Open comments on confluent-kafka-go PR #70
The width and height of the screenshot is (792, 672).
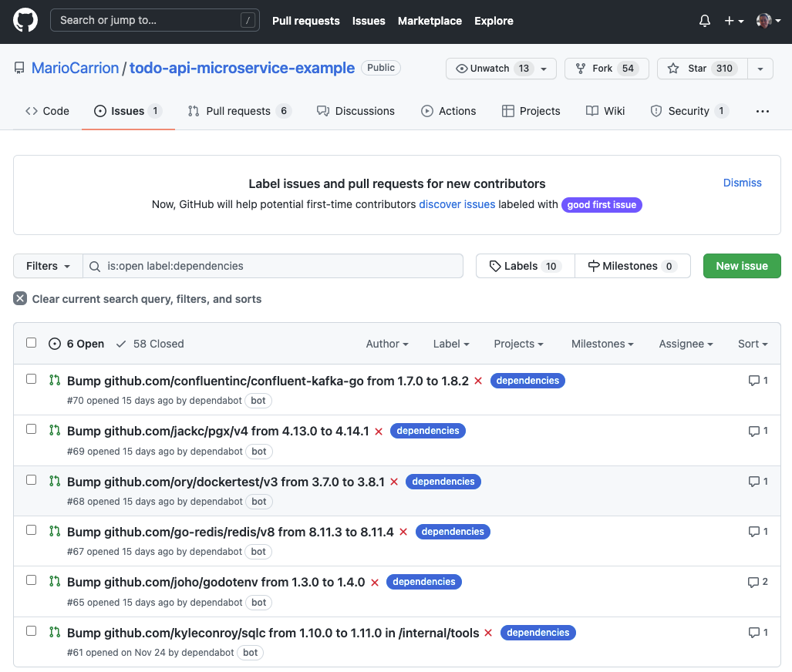(x=758, y=381)
